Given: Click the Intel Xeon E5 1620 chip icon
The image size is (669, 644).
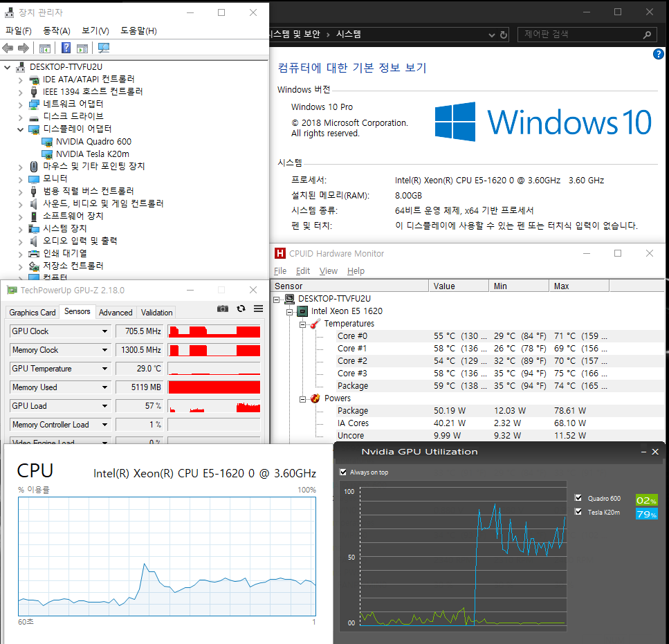Looking at the screenshot, I should (x=302, y=311).
